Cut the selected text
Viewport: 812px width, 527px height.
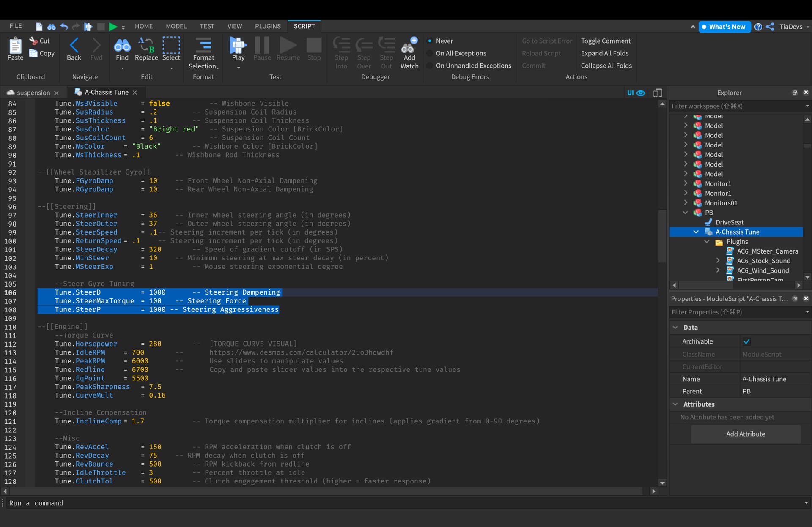tap(39, 41)
